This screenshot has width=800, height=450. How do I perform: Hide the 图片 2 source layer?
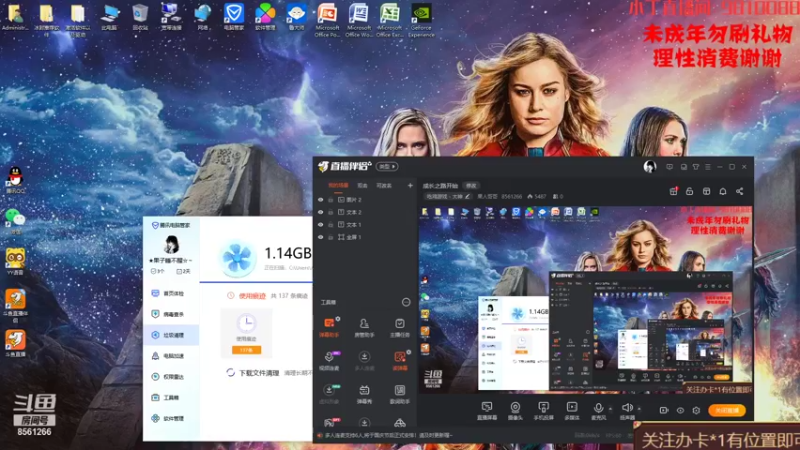pyautogui.click(x=320, y=200)
